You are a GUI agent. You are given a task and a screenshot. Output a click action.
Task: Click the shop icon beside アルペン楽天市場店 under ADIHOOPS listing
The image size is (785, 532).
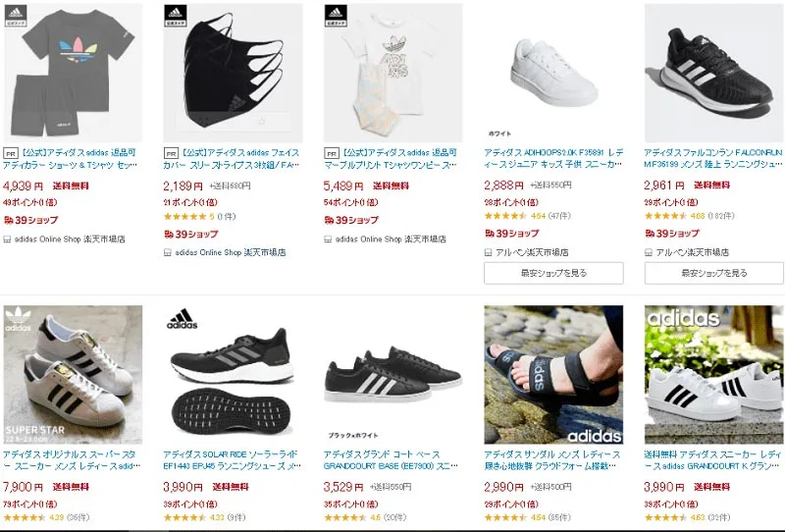[489, 252]
